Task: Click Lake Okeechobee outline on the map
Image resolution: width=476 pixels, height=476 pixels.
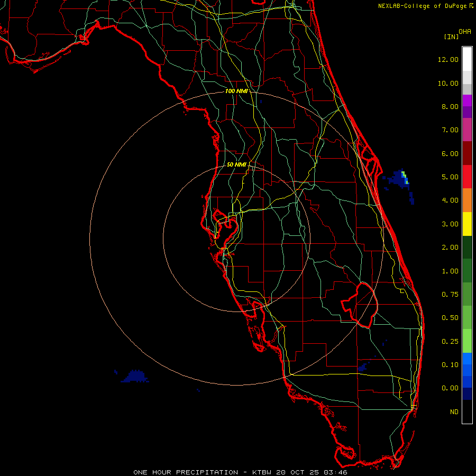Action: (360, 305)
